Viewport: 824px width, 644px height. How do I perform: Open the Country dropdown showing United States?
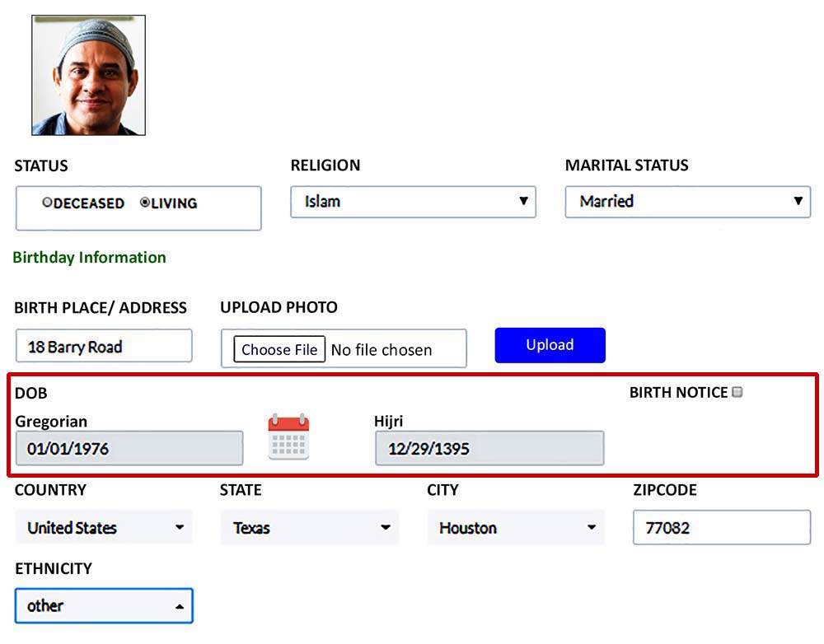tap(104, 528)
